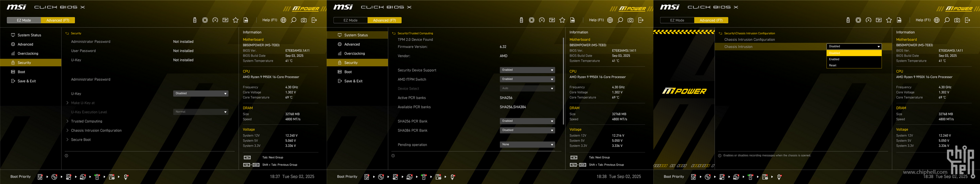980x184 pixels.
Task: Select floppy drive boot icon in Trusted Computing panel
Action: [438, 177]
